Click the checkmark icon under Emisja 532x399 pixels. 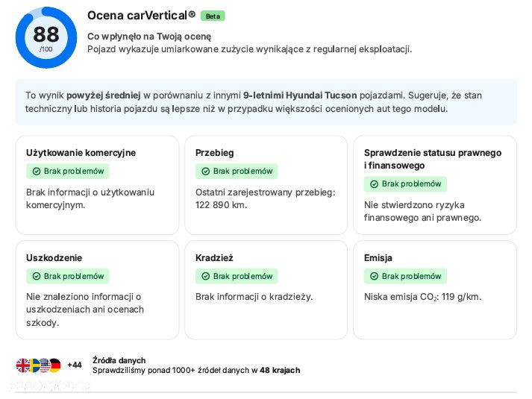point(374,276)
